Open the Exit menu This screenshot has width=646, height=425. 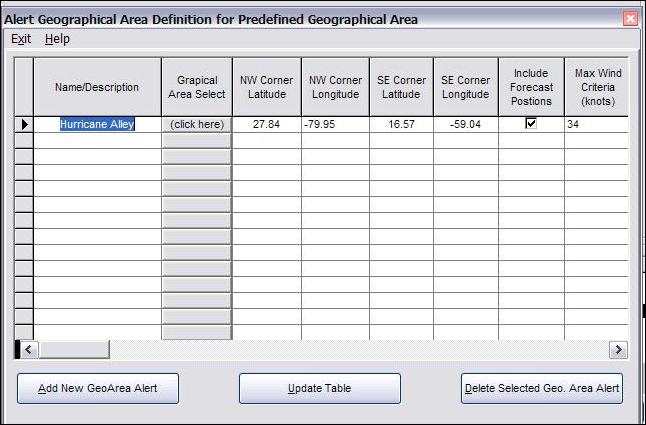click(21, 39)
